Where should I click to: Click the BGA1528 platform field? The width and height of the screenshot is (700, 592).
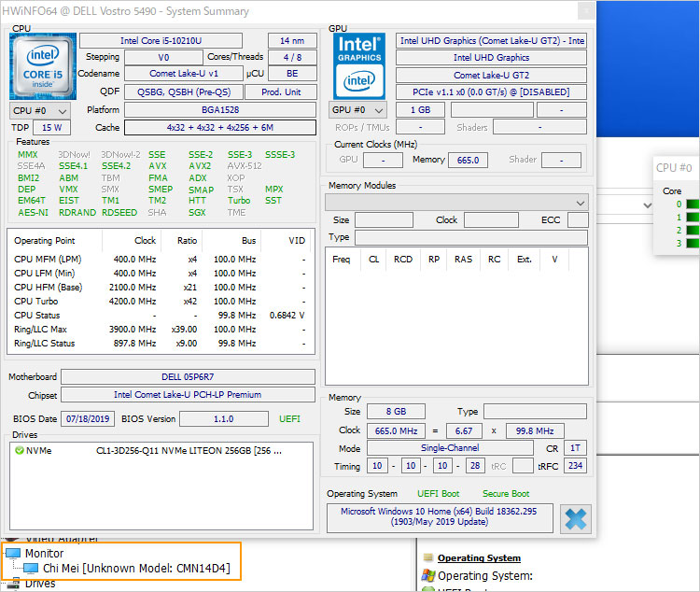pyautogui.click(x=220, y=110)
